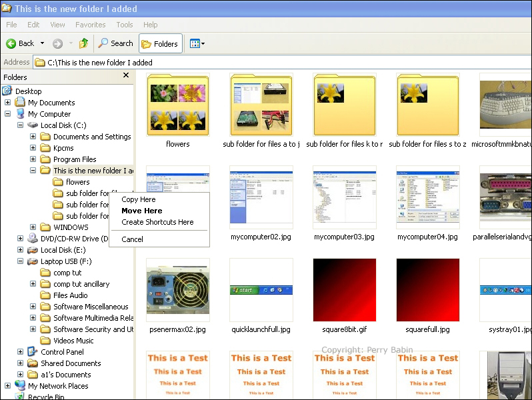Select the Control Panel icon in tree
This screenshot has height=400, width=532.
[32, 351]
